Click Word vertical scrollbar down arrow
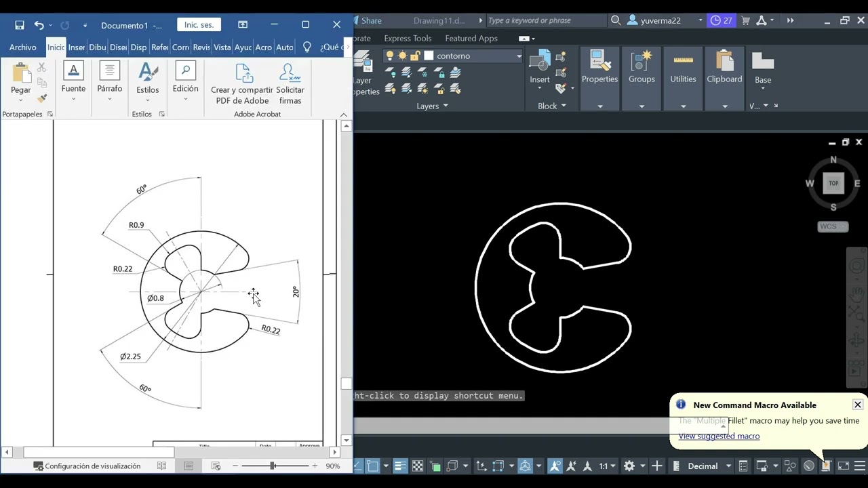 (347, 440)
